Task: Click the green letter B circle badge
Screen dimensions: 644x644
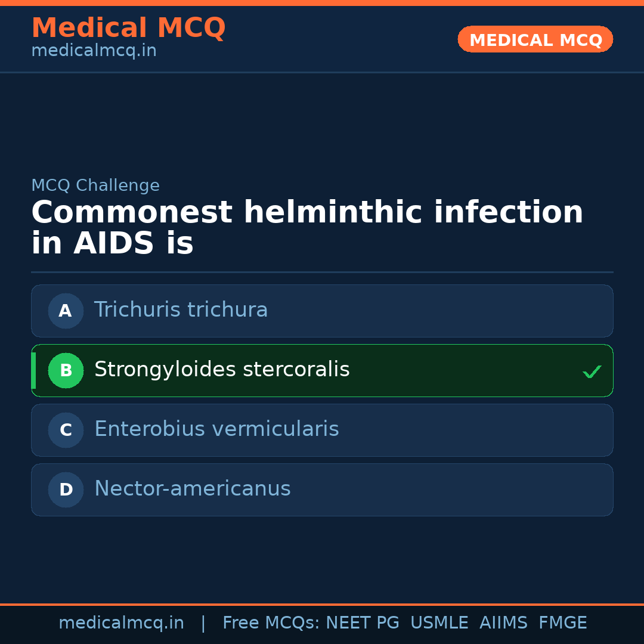Action: (x=66, y=370)
